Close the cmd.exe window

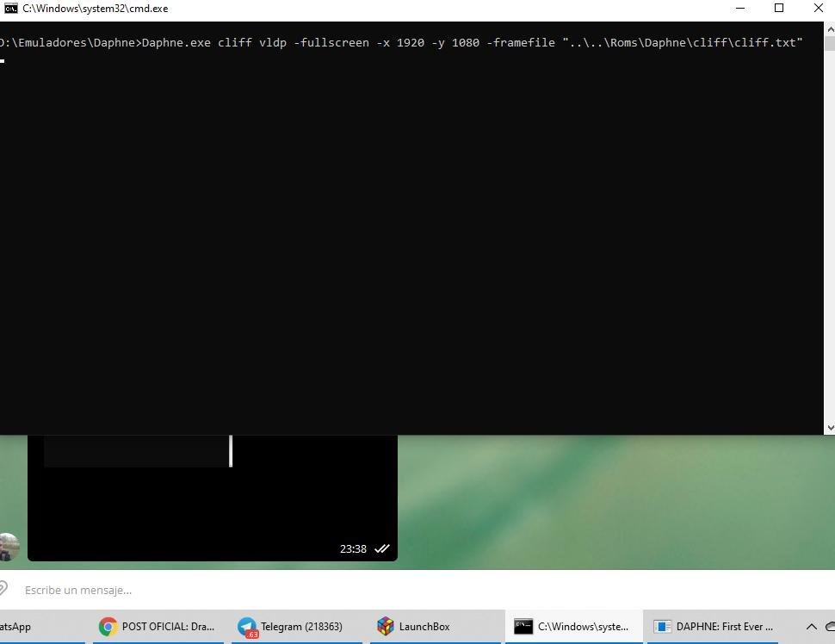(818, 9)
